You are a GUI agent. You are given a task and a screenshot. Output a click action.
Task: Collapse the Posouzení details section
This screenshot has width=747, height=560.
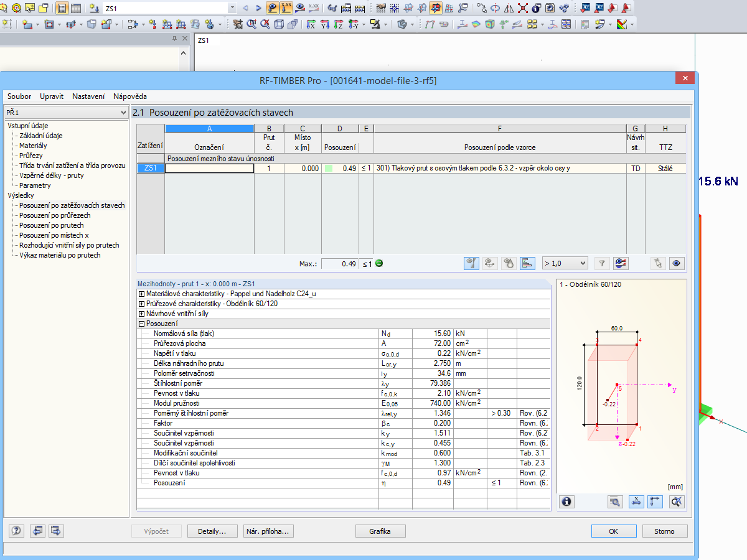tap(142, 324)
